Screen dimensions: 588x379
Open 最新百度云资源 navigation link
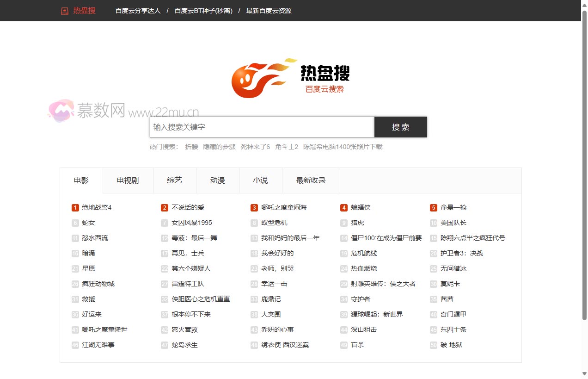tap(269, 11)
